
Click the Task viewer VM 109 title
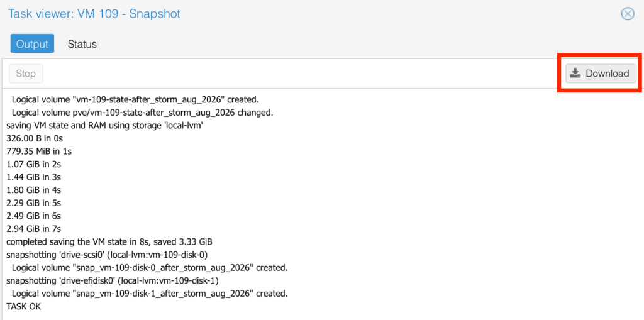pos(94,14)
